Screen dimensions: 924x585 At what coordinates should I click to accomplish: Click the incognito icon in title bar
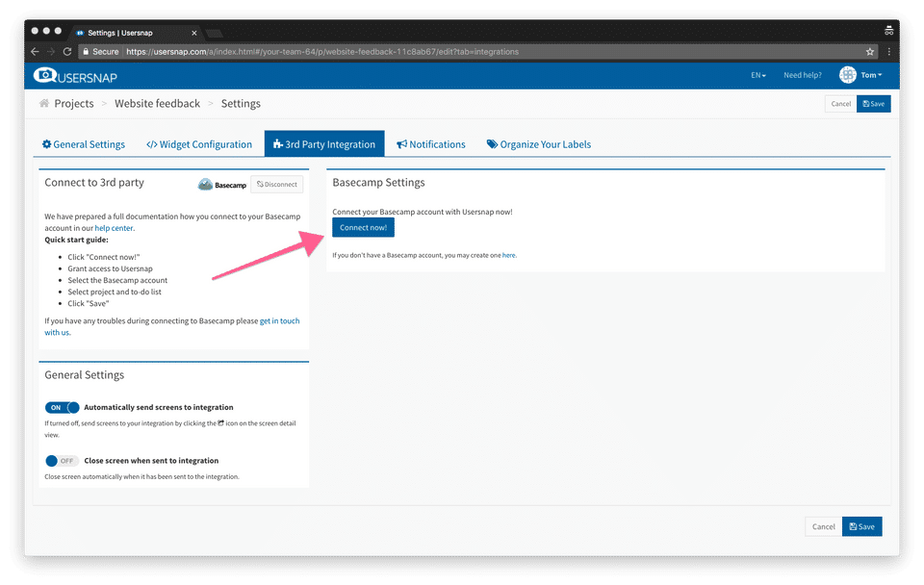point(888,31)
